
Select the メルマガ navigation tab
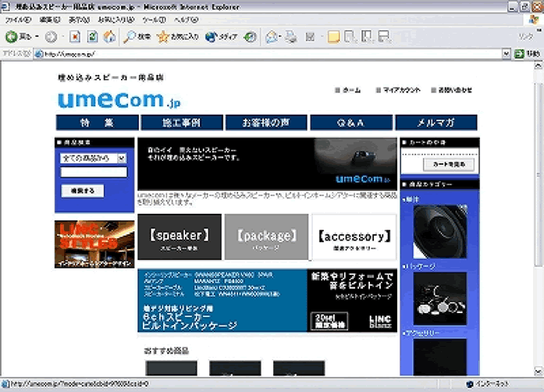(x=436, y=123)
